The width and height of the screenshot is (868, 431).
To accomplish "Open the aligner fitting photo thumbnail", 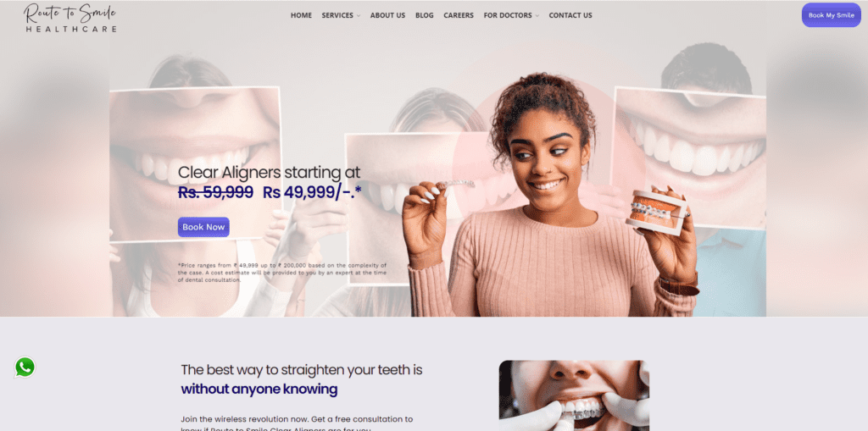I will coord(574,395).
